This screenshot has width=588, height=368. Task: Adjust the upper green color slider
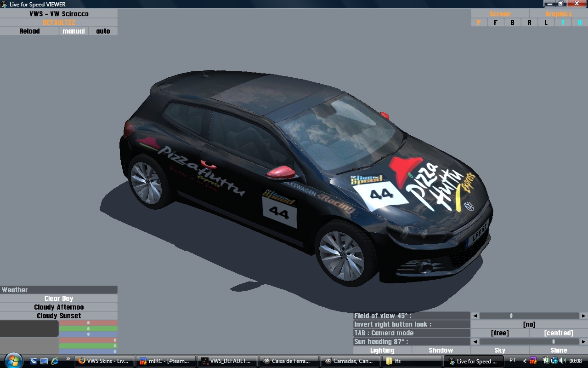tap(88, 328)
